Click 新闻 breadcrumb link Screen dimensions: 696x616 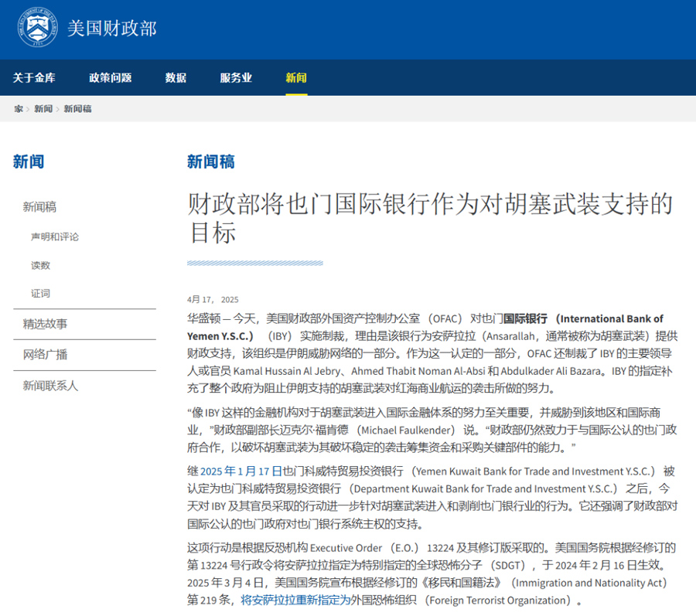[43, 109]
